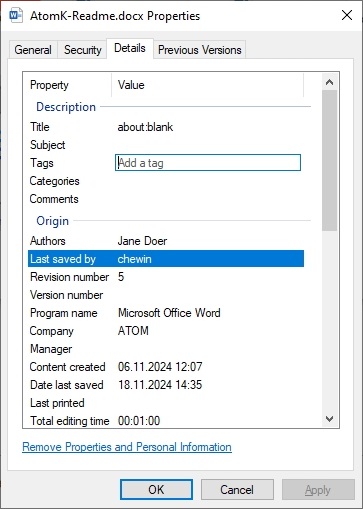Switch to the General tab
363x509 pixels.
pyautogui.click(x=33, y=50)
